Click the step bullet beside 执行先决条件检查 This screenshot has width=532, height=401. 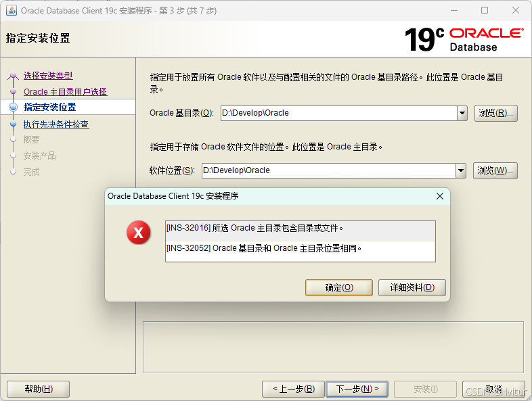[x=13, y=124]
